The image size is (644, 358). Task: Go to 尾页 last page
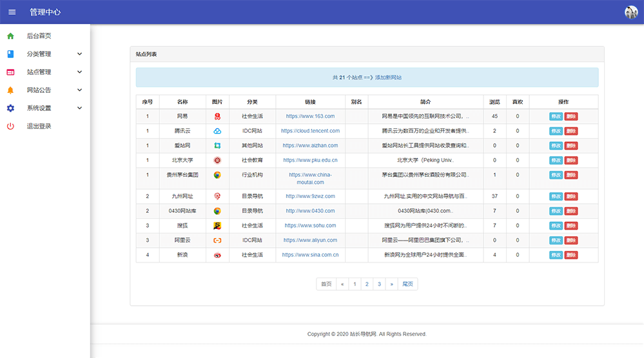coord(407,284)
